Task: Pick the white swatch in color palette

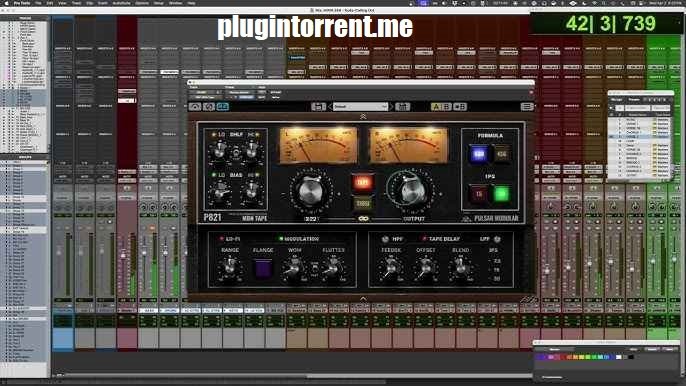Action: (x=619, y=357)
